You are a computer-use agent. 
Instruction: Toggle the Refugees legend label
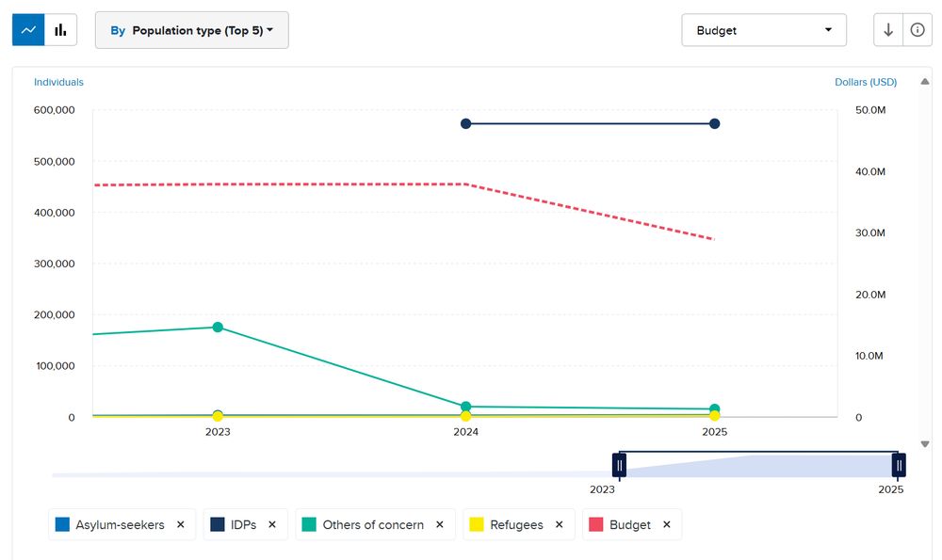tap(516, 525)
